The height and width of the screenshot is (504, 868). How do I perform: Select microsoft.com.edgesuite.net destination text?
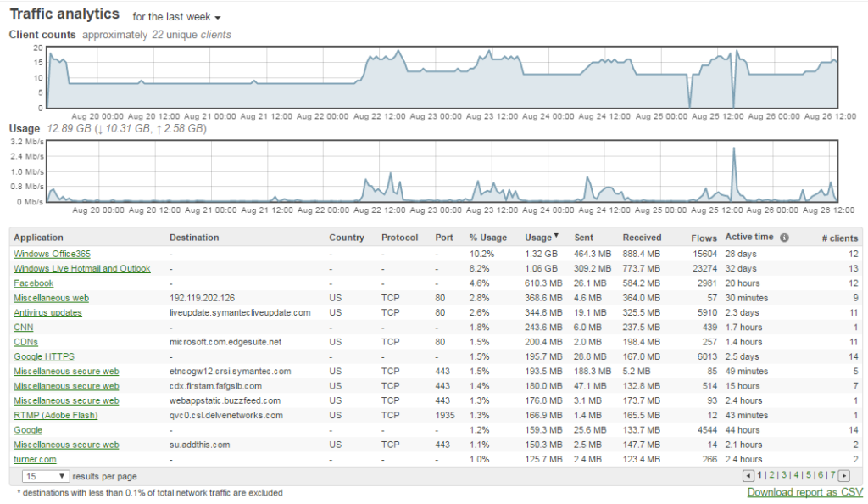tap(225, 342)
